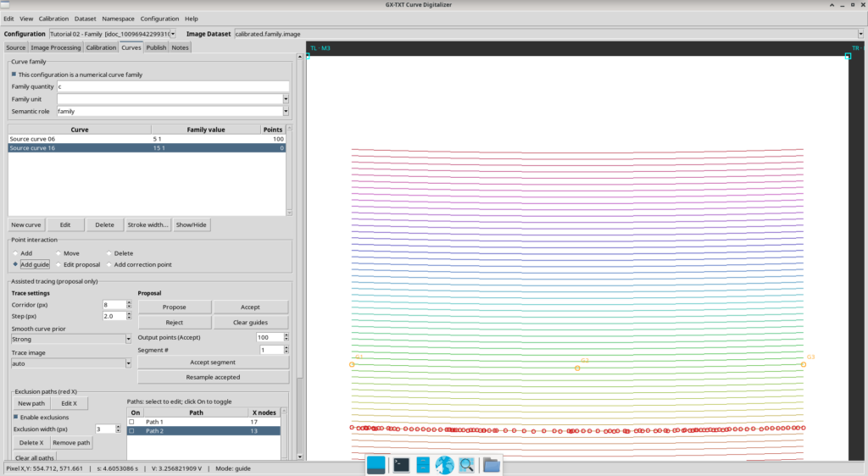
Task: Choose the Add correction point radio
Action: (109, 265)
